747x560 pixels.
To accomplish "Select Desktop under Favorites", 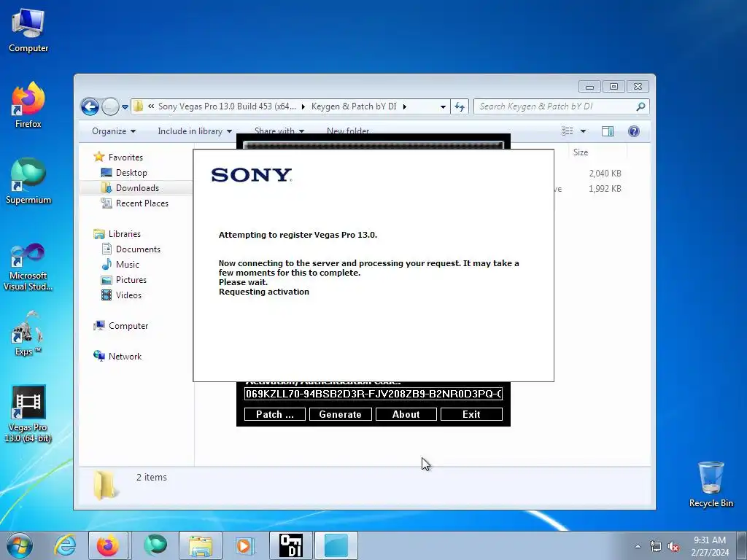I will [x=131, y=173].
